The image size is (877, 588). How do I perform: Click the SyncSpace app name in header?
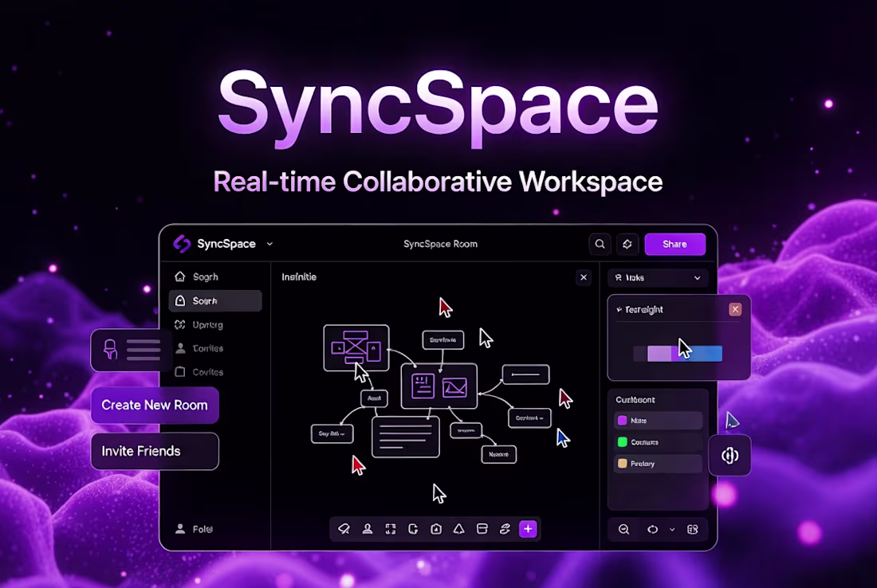226,244
